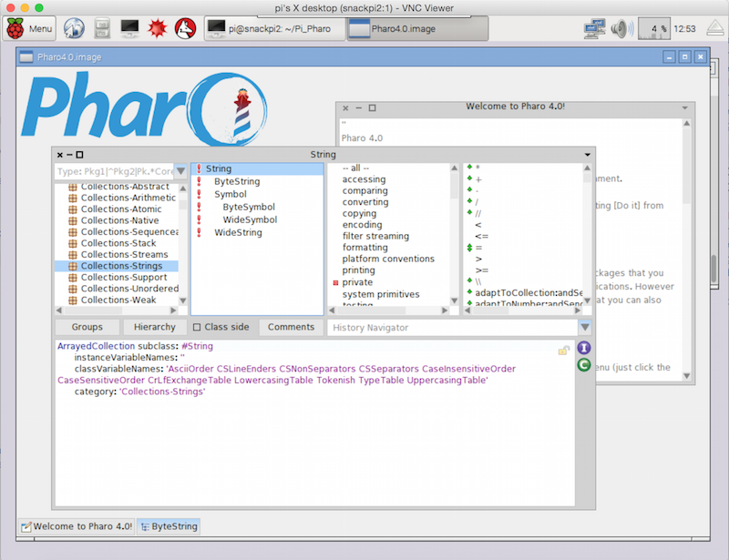Select the WideSymbol class

click(250, 219)
